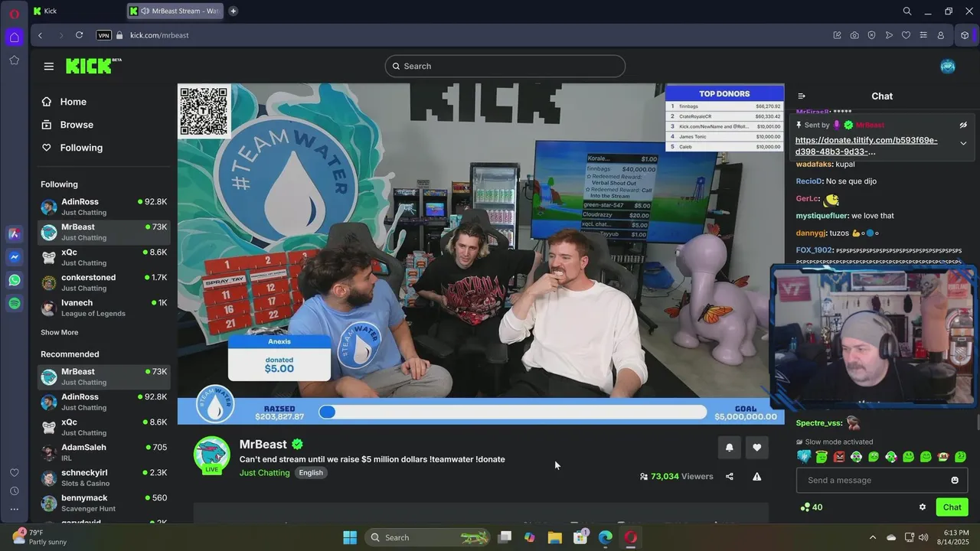Screen dimensions: 980x551
Task: Open Spotify in the Opera sidebar
Action: 15,304
